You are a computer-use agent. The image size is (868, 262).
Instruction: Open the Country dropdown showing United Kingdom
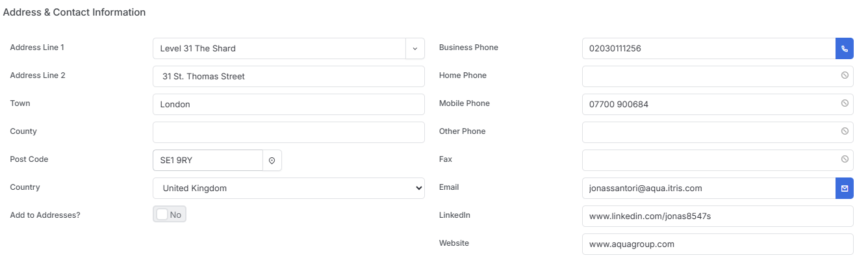[x=288, y=188]
